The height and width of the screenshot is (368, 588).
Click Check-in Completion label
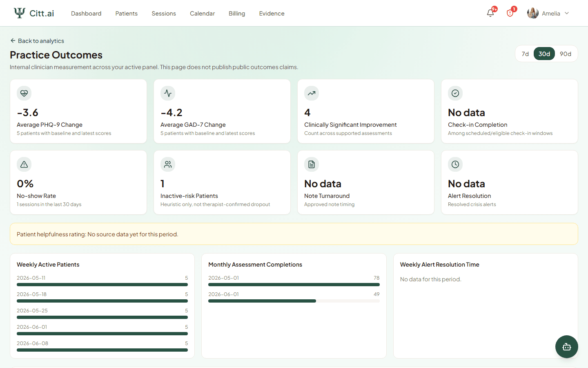[x=477, y=125]
